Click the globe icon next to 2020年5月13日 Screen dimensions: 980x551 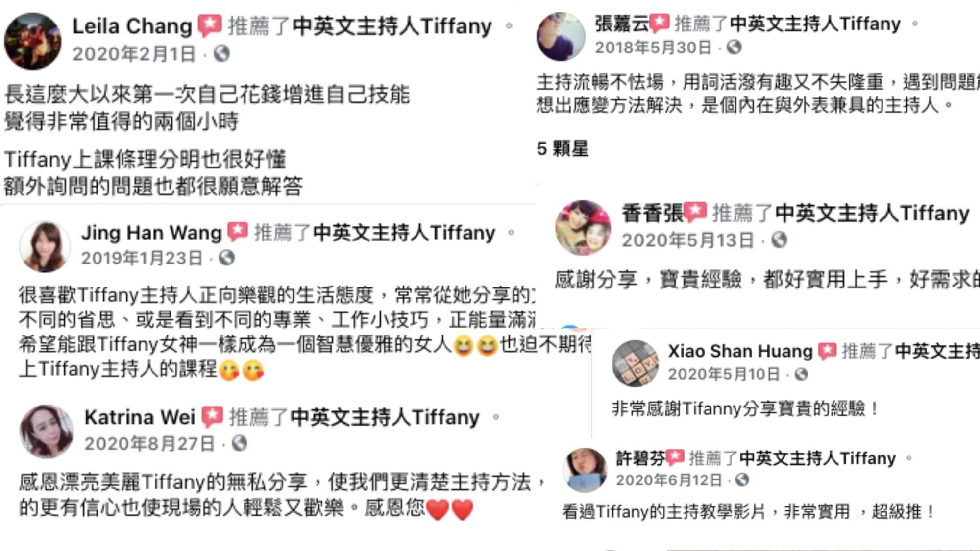tap(779, 240)
